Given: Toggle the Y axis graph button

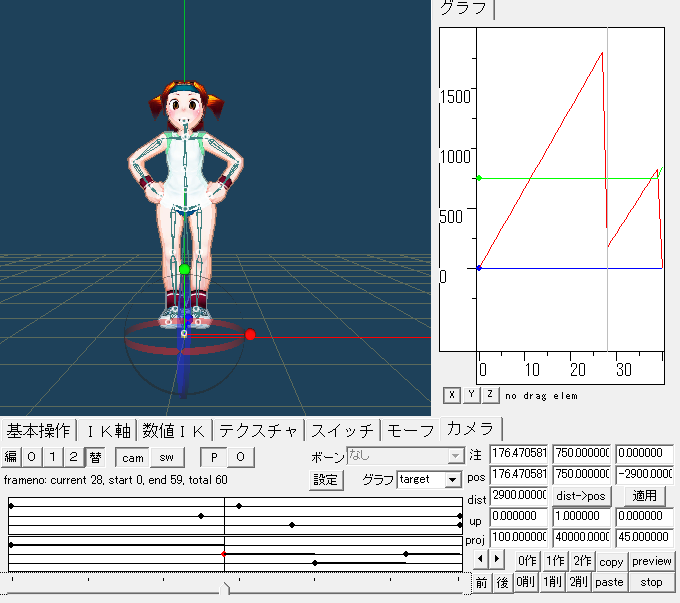Looking at the screenshot, I should click(471, 395).
